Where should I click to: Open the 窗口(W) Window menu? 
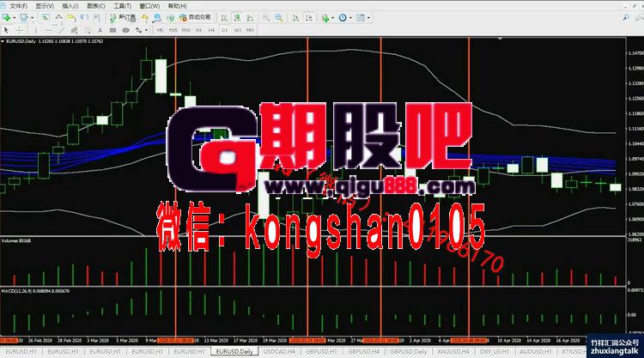[x=149, y=6]
